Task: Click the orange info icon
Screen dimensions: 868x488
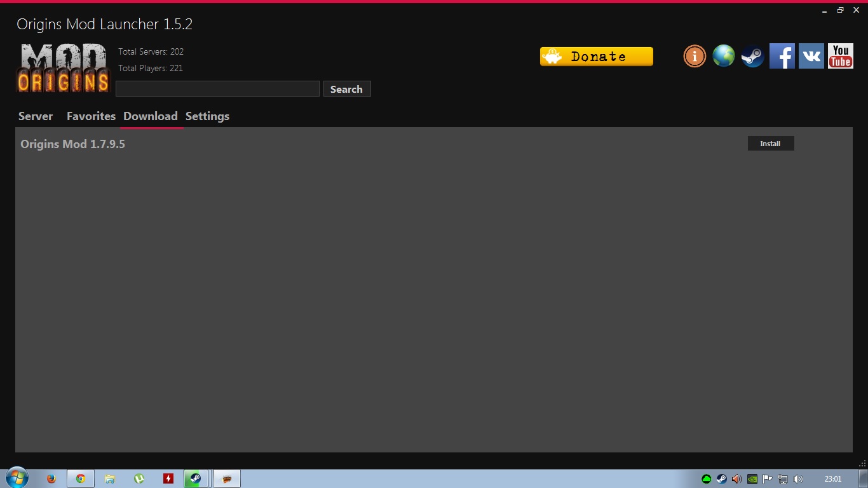Action: [695, 56]
